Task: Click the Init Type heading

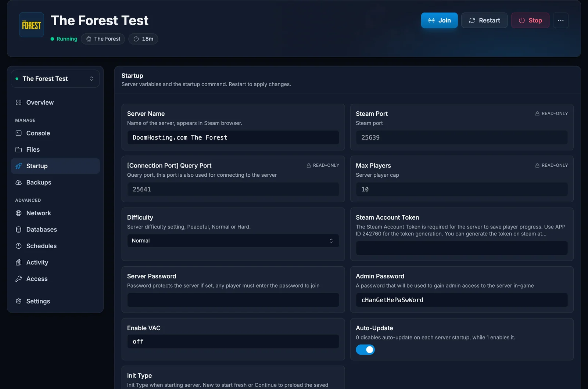Action: (139, 376)
